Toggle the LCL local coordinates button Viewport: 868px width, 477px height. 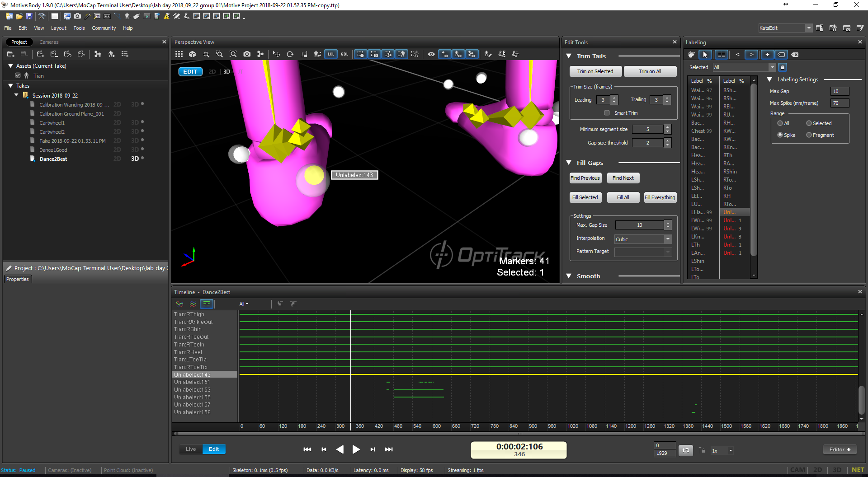coord(331,54)
